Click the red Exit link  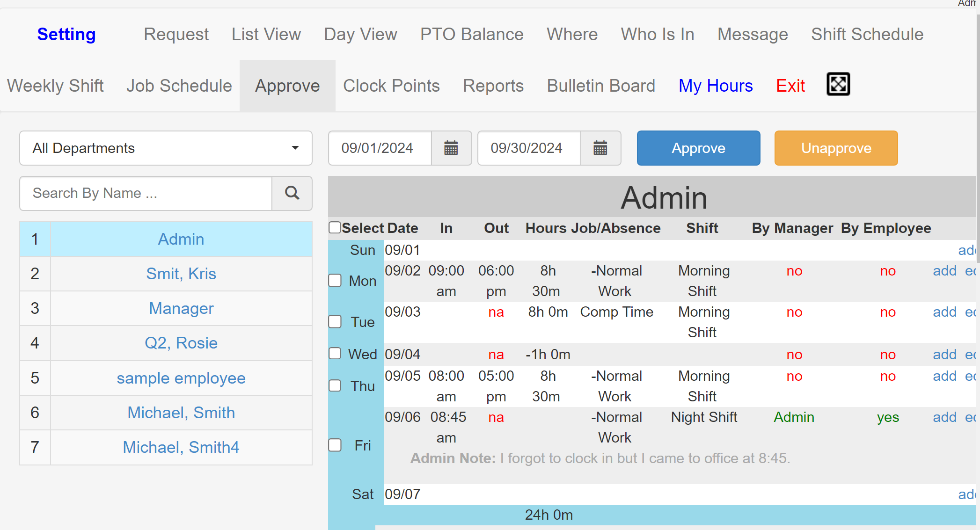click(x=790, y=86)
